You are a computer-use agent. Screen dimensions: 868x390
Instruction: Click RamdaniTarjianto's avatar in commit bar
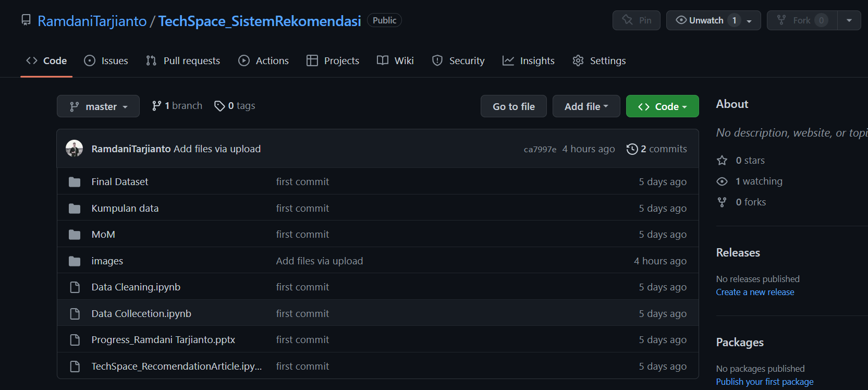point(74,149)
